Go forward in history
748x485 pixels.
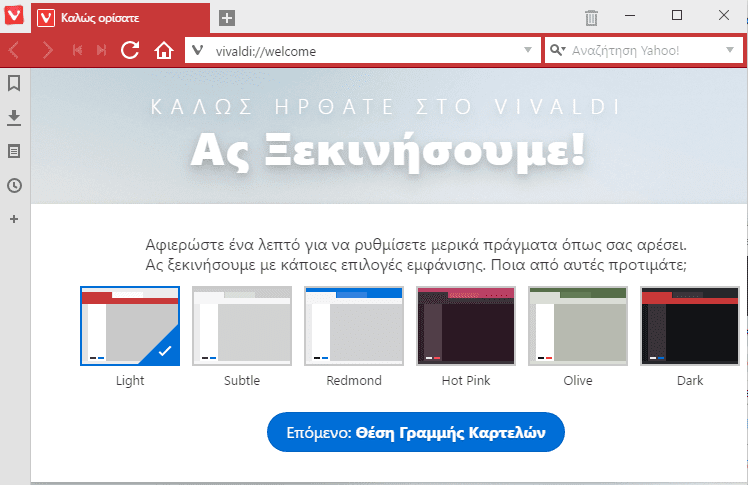pos(47,50)
